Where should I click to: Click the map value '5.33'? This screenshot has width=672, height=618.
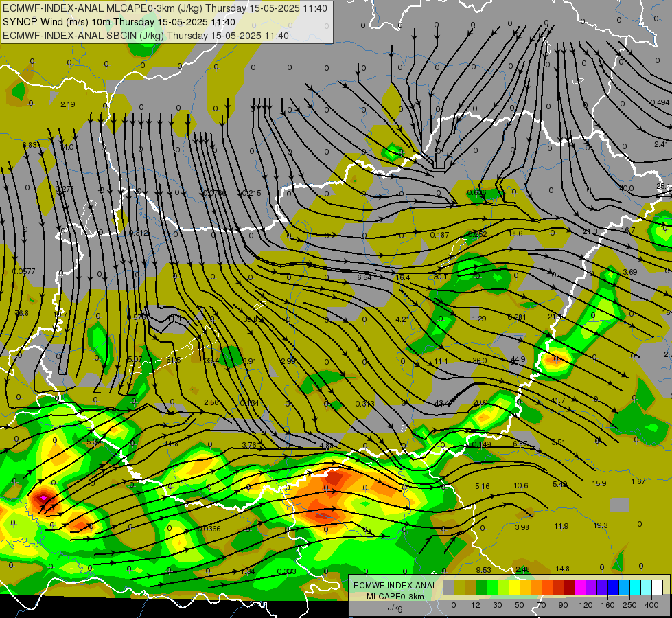pos(93,442)
